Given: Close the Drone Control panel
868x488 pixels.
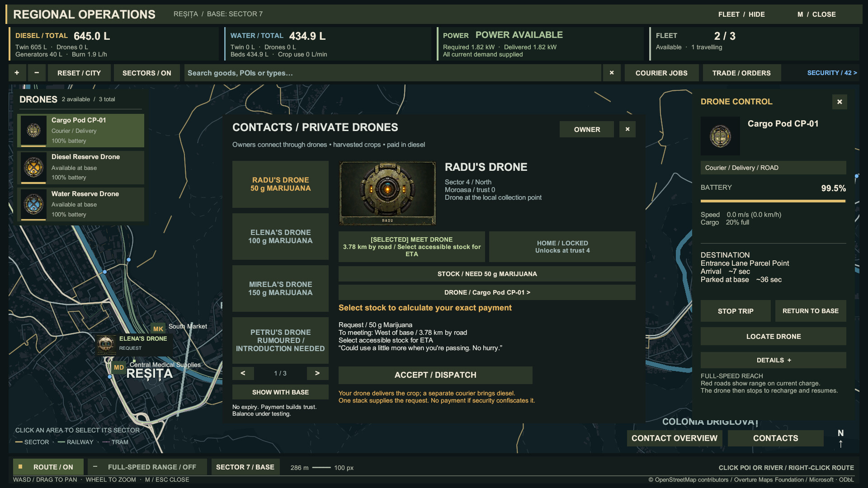Looking at the screenshot, I should [840, 102].
